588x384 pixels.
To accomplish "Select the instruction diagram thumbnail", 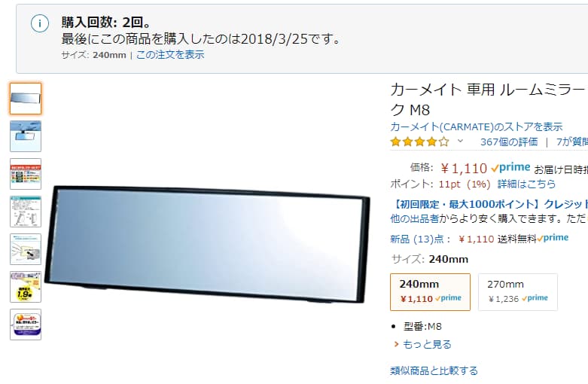I will click(x=26, y=212).
